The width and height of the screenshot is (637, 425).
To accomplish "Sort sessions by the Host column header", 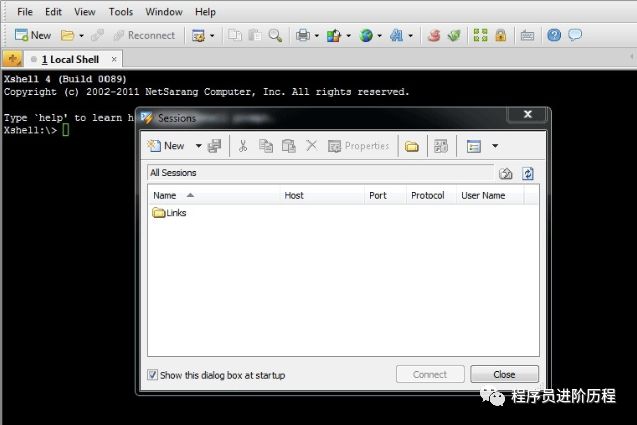I will coord(322,195).
